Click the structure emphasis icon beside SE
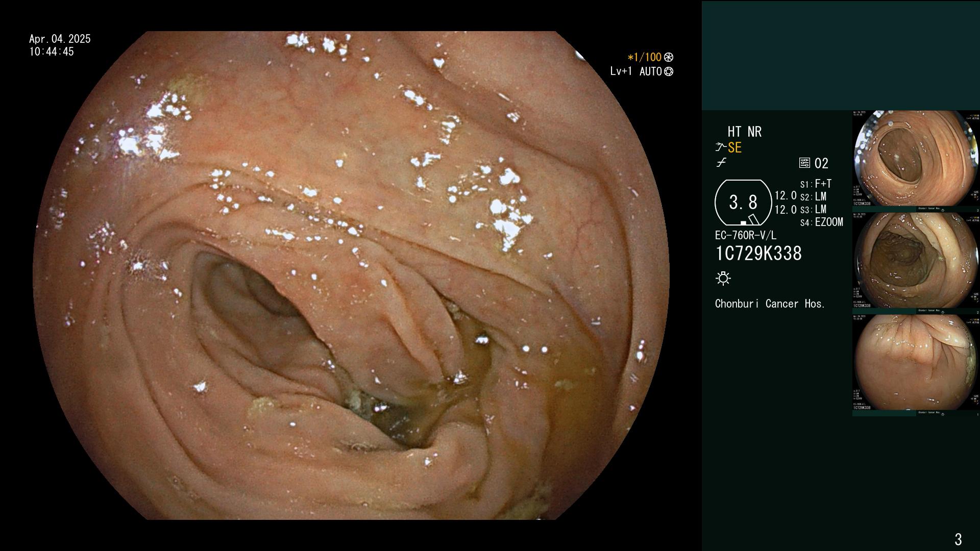Screen dimensions: 980x551 pyautogui.click(x=721, y=147)
